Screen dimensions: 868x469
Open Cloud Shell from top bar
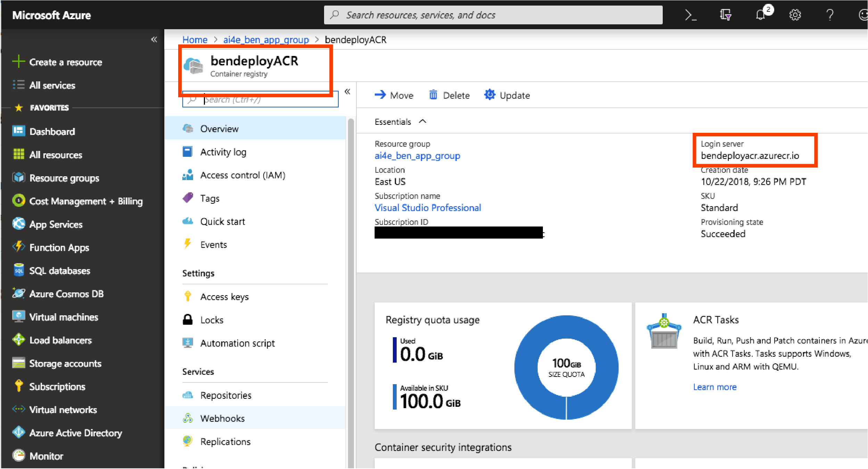(x=691, y=15)
